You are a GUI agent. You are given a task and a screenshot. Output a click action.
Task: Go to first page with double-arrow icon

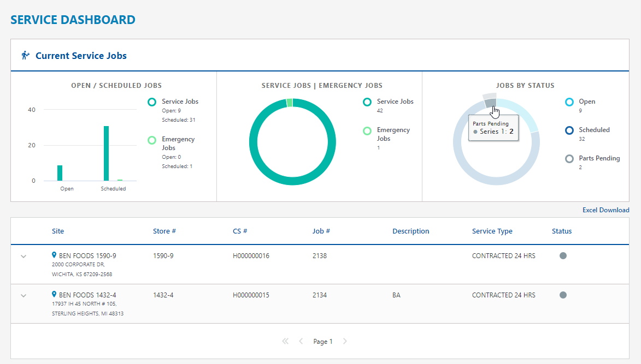coord(285,342)
